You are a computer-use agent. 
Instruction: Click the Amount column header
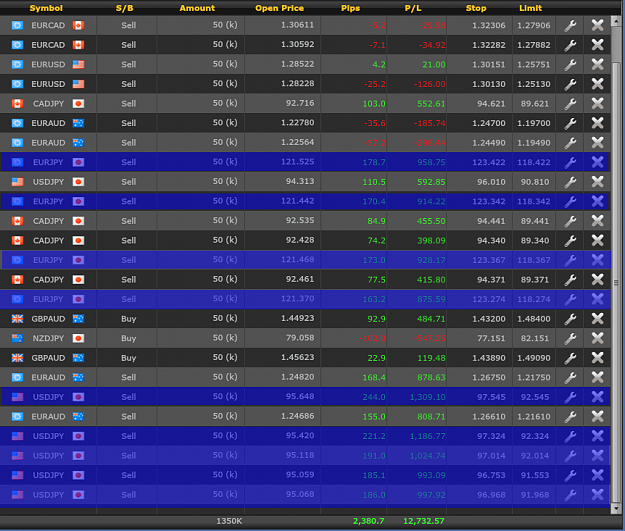coord(197,8)
